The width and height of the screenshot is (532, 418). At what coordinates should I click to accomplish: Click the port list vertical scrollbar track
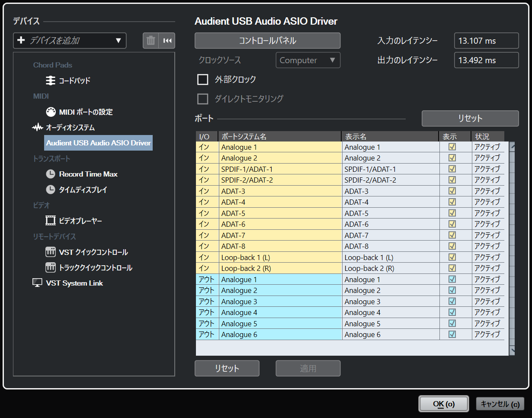512,248
